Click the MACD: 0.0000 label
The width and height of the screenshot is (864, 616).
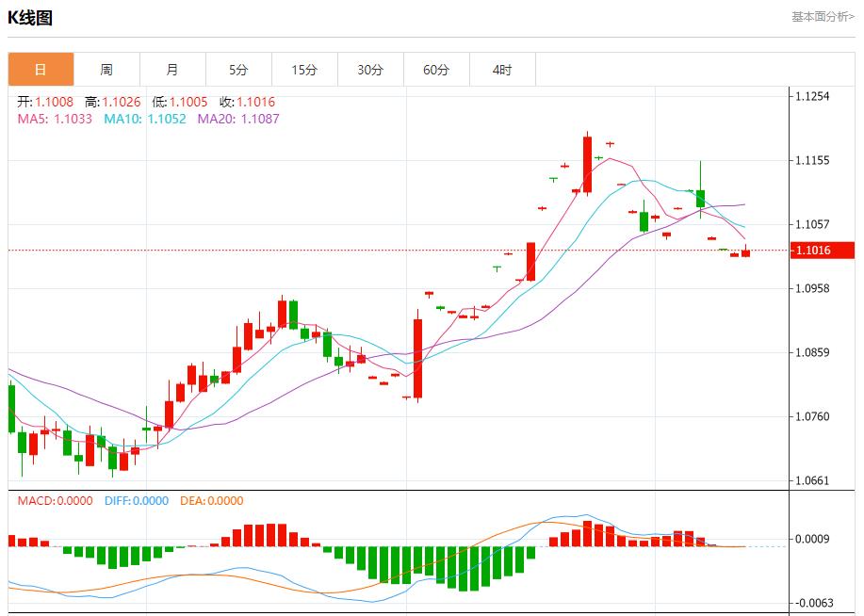point(55,501)
